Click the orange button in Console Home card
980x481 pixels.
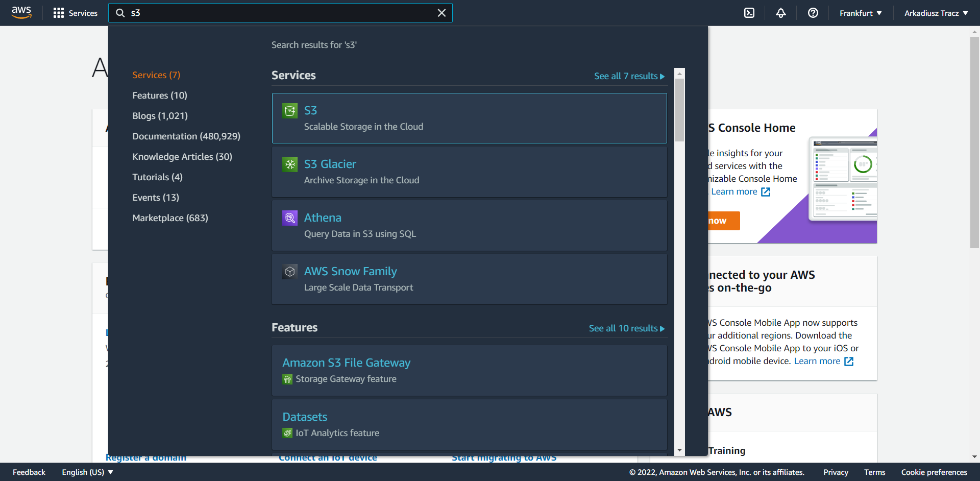click(724, 221)
